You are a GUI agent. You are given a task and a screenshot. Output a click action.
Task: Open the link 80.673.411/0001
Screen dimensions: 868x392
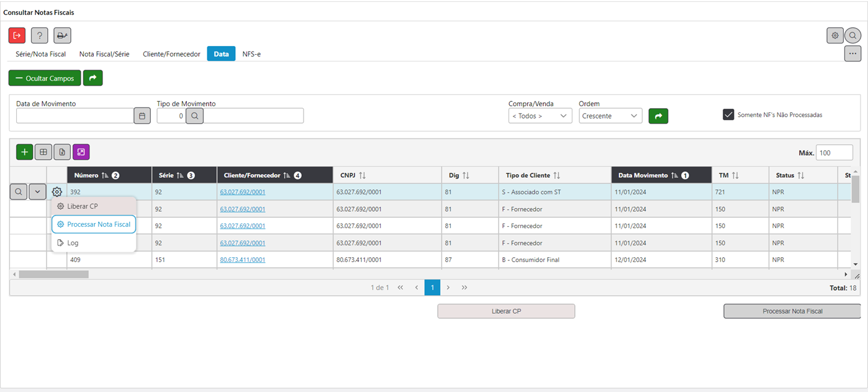[x=242, y=260]
